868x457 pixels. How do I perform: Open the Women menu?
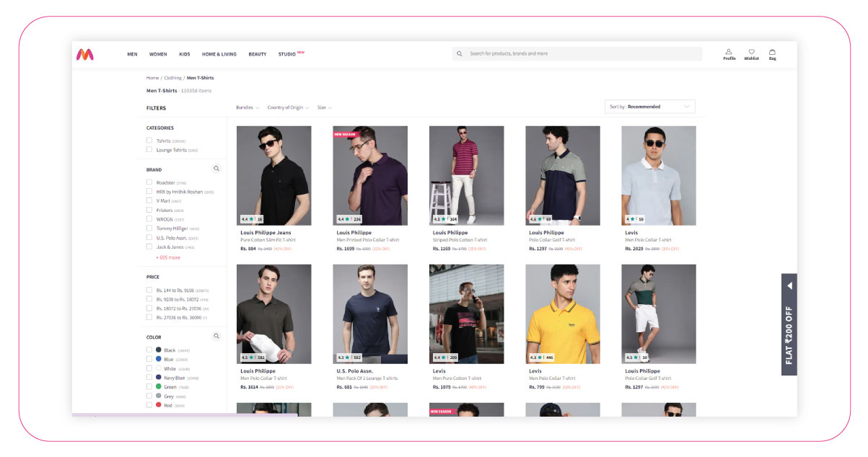[158, 54]
